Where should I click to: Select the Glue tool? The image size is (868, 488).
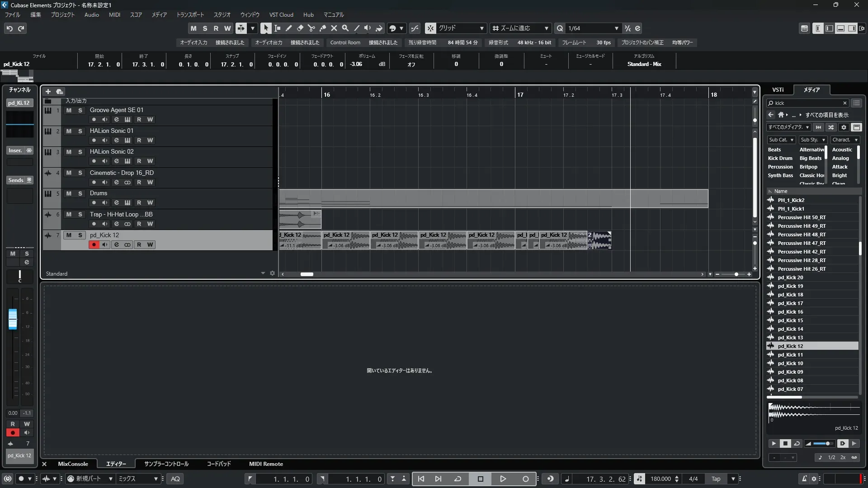(x=322, y=28)
